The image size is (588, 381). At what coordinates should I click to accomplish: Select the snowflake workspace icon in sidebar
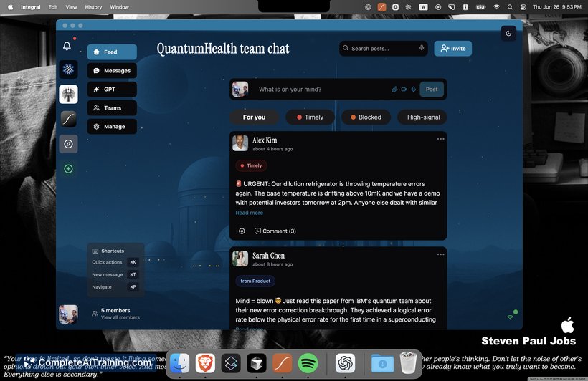(68, 69)
